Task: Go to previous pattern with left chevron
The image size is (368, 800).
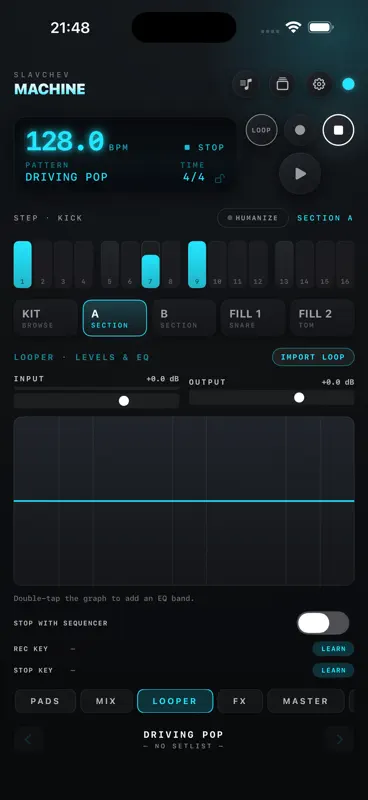Action: 28,739
